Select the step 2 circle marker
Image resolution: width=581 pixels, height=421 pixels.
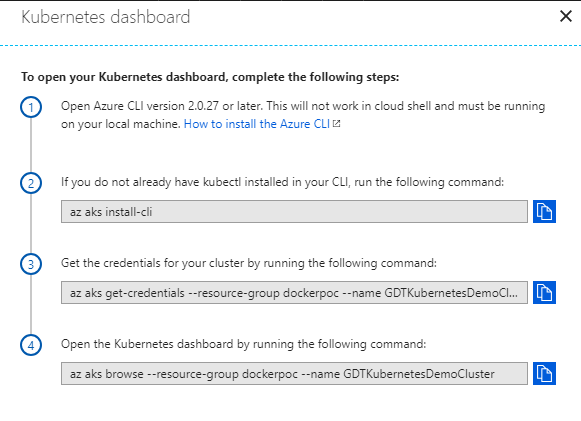pyautogui.click(x=31, y=183)
